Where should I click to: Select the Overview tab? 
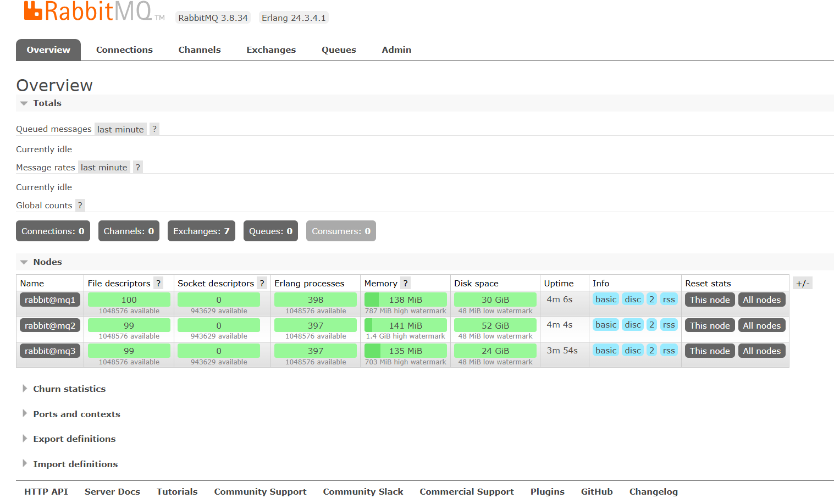(48, 49)
